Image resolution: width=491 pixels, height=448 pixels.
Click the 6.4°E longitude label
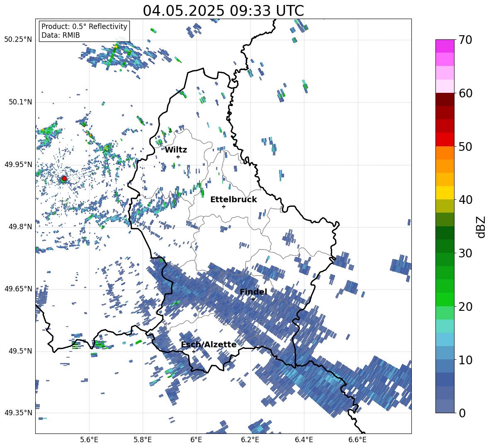pyautogui.click(x=304, y=440)
